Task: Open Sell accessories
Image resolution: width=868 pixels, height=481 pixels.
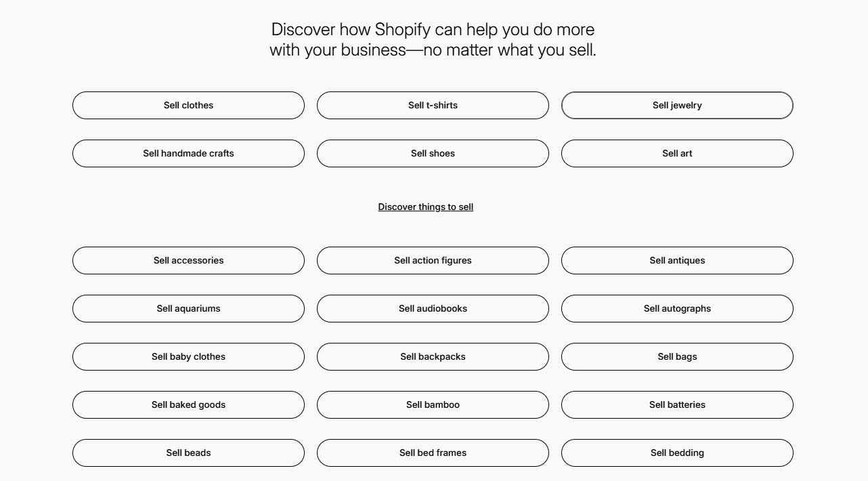Action: pyautogui.click(x=188, y=260)
